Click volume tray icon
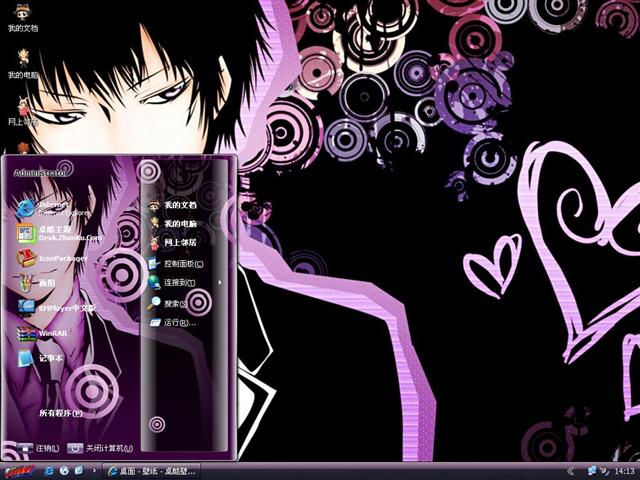The width and height of the screenshot is (640, 480). point(604,471)
